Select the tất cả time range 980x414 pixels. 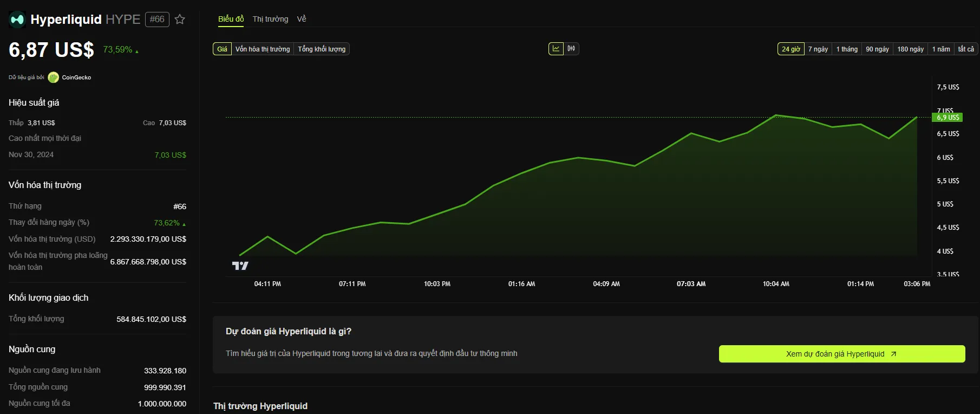click(966, 49)
